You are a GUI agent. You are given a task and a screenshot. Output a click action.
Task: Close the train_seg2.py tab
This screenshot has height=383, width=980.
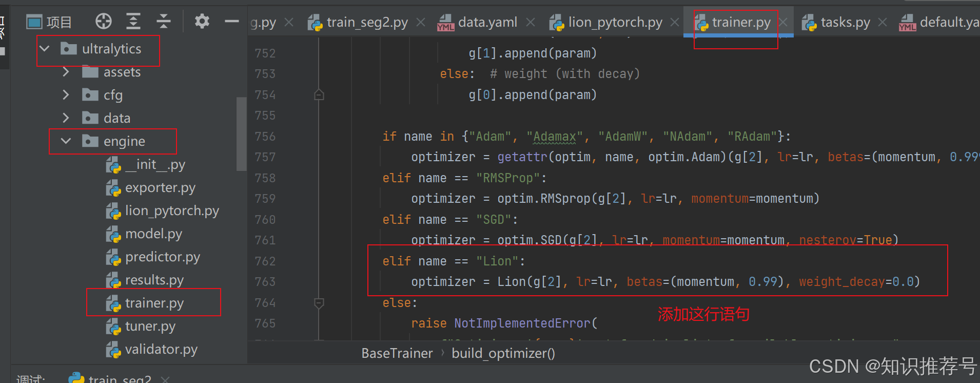(x=421, y=22)
